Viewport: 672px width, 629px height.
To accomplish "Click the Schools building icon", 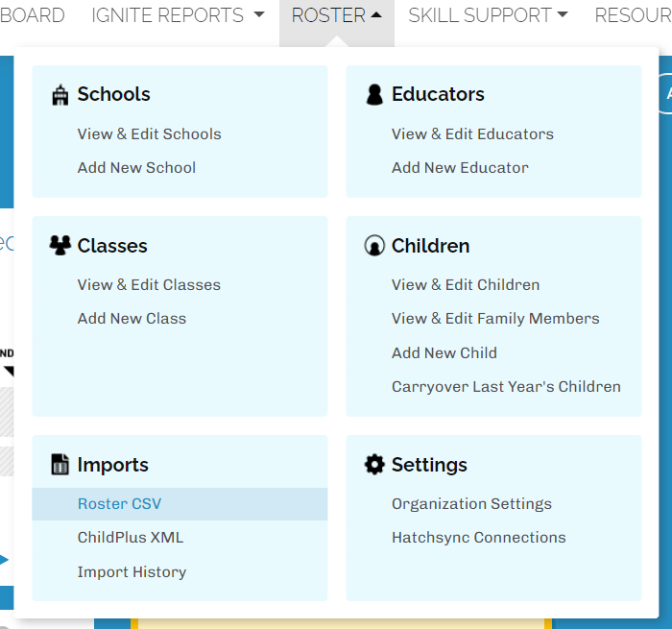I will click(60, 94).
